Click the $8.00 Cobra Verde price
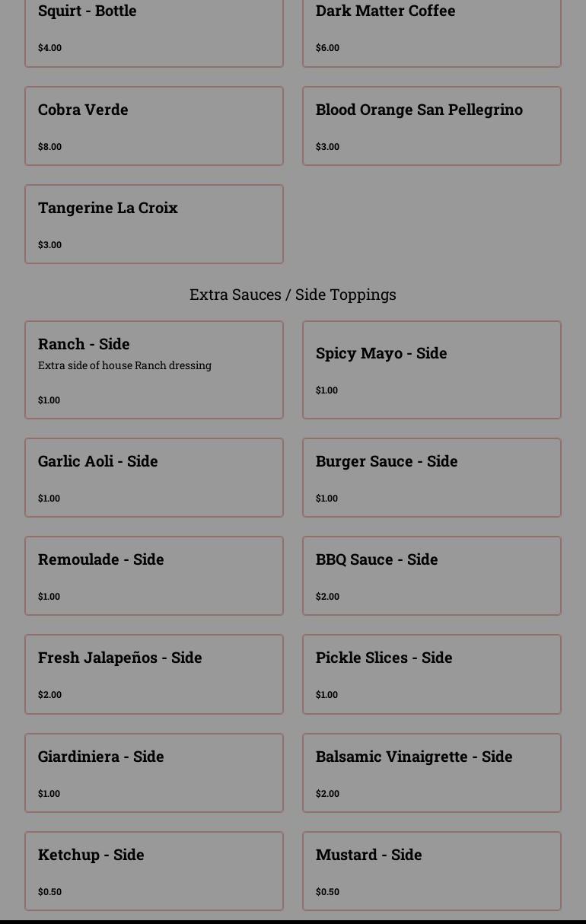Screen dimensions: 586x924 pos(49,147)
